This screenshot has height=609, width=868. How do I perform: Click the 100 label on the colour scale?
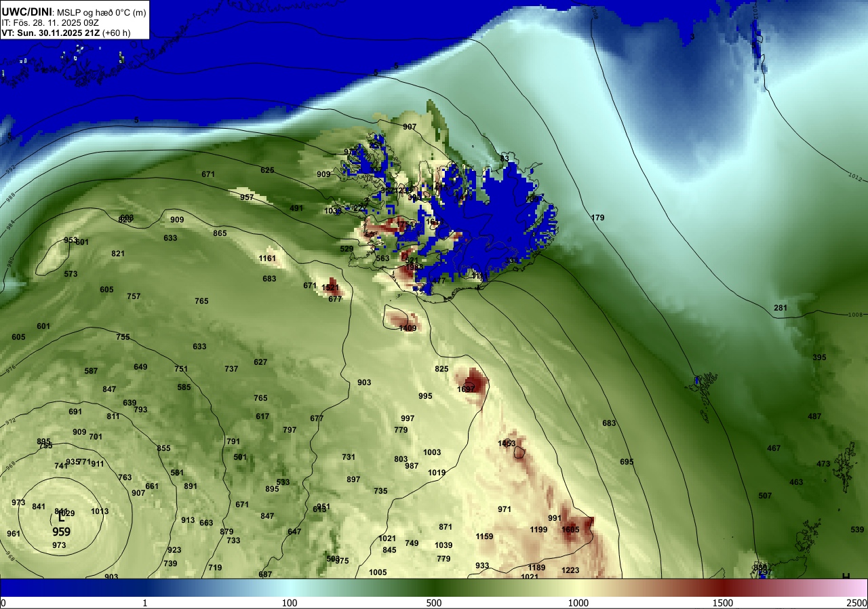click(290, 603)
